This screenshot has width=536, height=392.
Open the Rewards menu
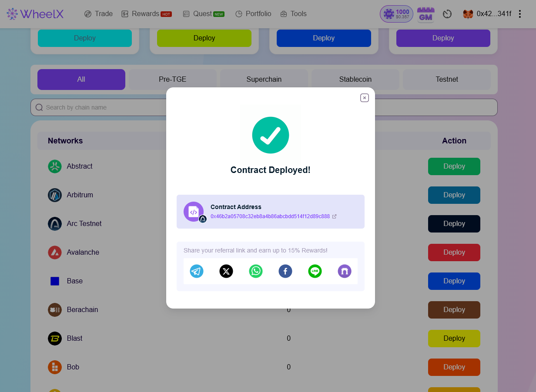point(147,14)
